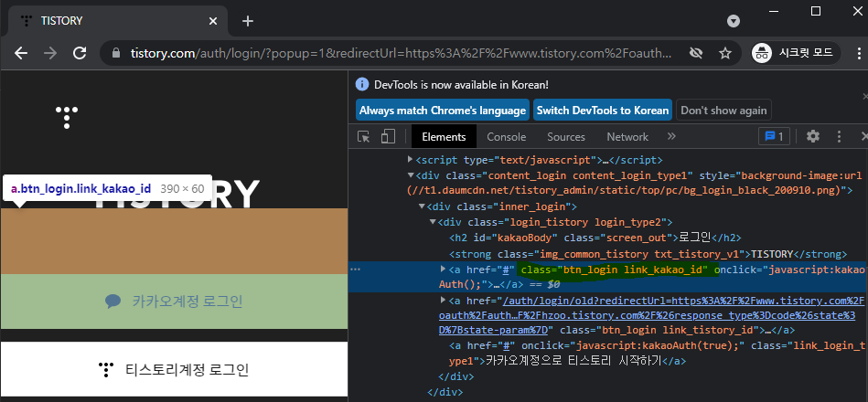
Task: Show more DevTools tabs with the chevron
Action: click(671, 136)
